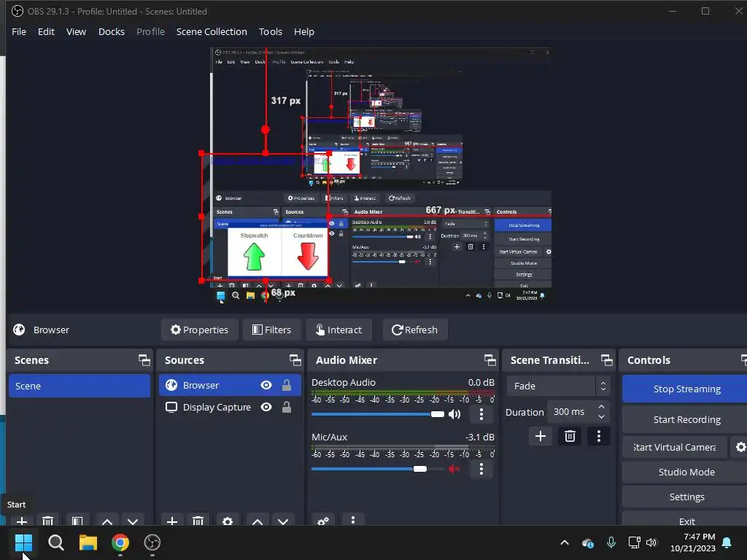Click Start Virtual Camera button
Screen dimensions: 747x560
click(675, 447)
